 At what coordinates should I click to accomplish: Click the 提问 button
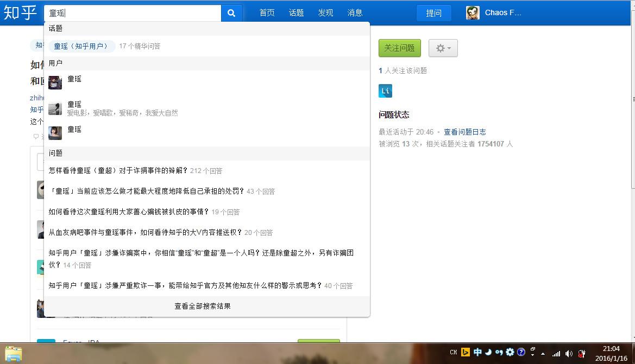coord(433,13)
